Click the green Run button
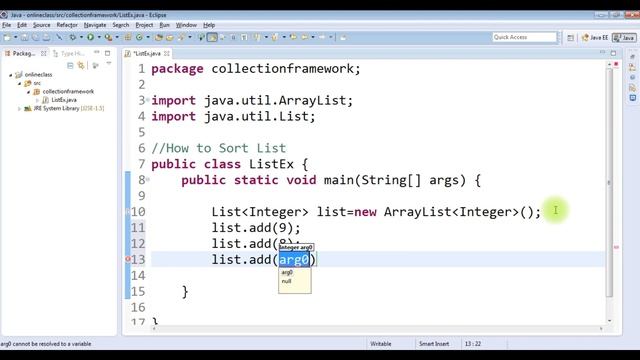Screen dimensions: 640x360 click(x=90, y=38)
